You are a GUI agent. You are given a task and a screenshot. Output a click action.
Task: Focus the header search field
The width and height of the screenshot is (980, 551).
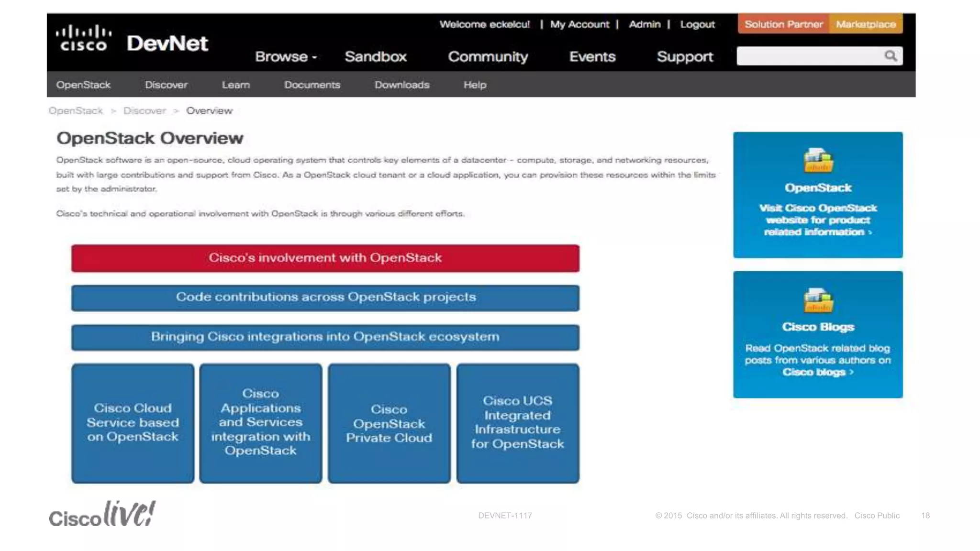(x=809, y=56)
